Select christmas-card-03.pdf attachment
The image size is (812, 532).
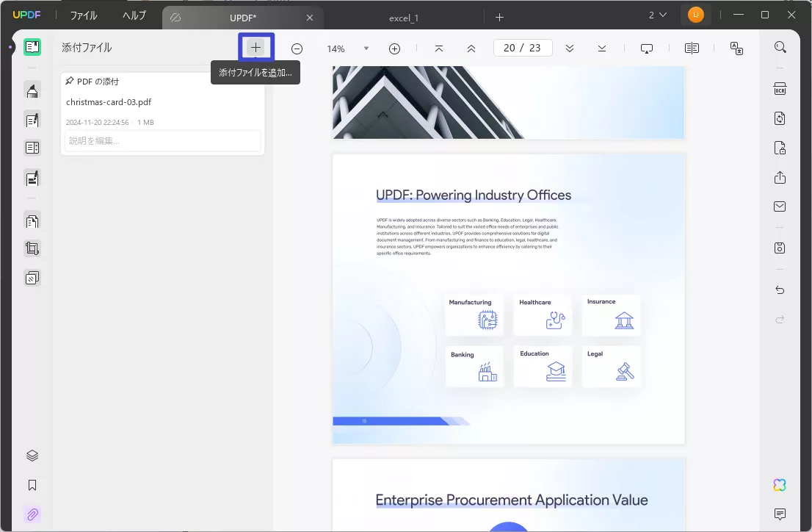tap(109, 102)
